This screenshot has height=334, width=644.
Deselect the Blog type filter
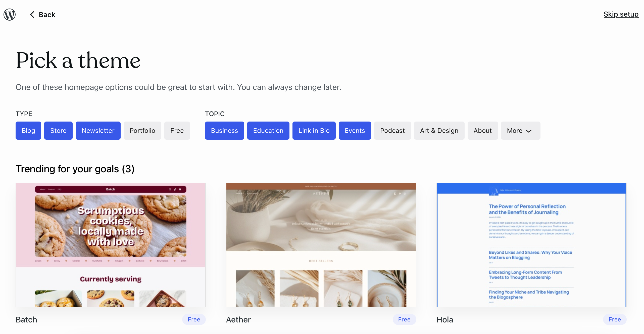tap(28, 131)
